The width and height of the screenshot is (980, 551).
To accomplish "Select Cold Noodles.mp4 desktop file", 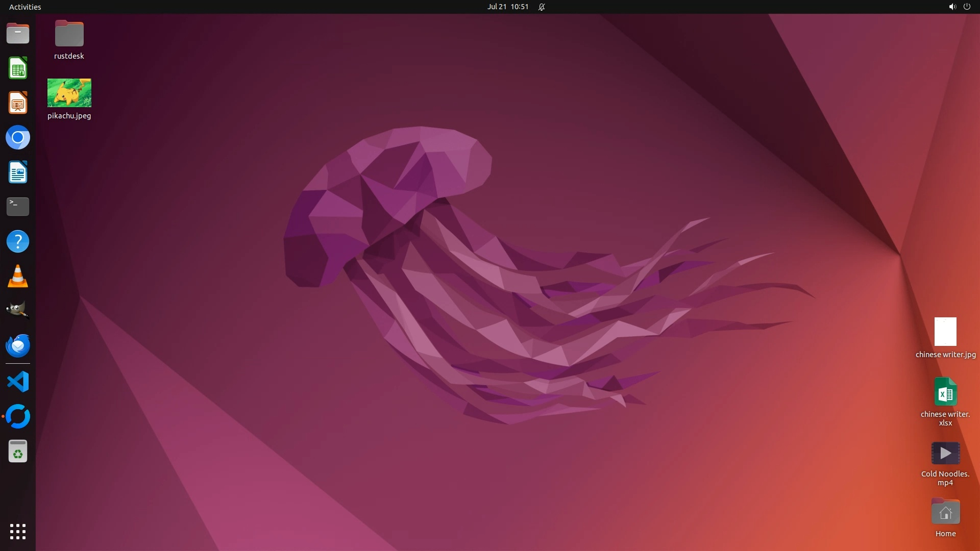I will click(945, 454).
